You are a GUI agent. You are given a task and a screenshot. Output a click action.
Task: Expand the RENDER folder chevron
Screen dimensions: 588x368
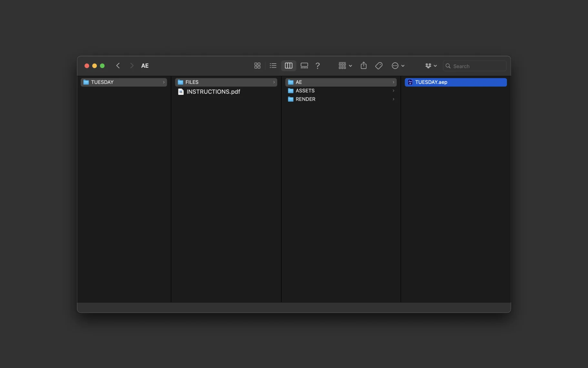pos(393,99)
